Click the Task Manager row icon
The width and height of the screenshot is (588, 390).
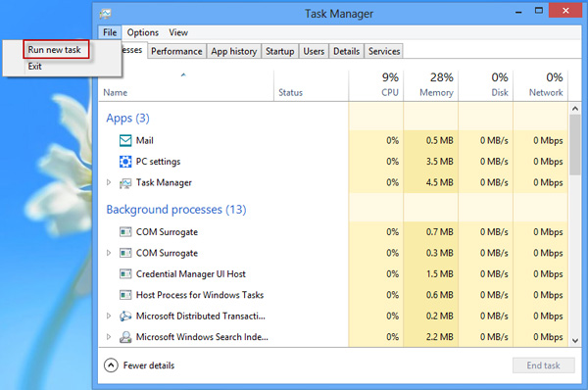[x=125, y=183]
